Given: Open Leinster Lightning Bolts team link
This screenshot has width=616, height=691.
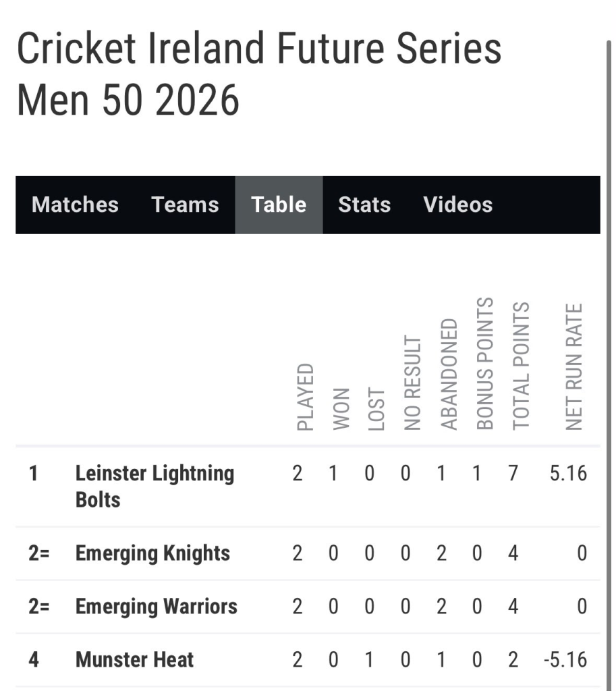Looking at the screenshot, I should [155, 487].
